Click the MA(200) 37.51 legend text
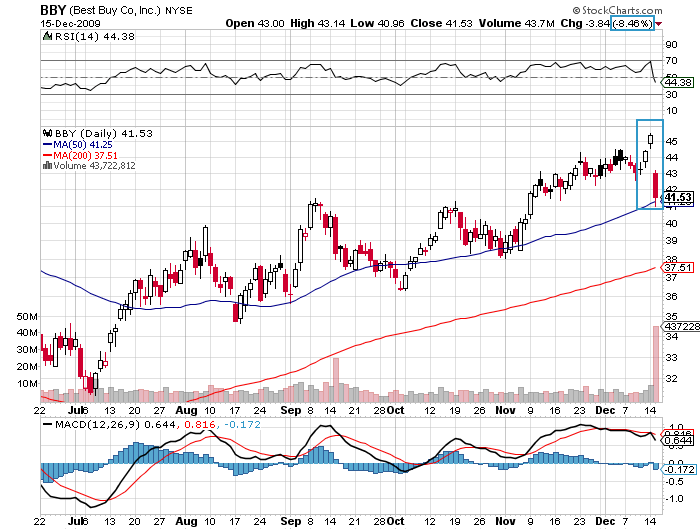This screenshot has height=530, width=700. coord(85,155)
